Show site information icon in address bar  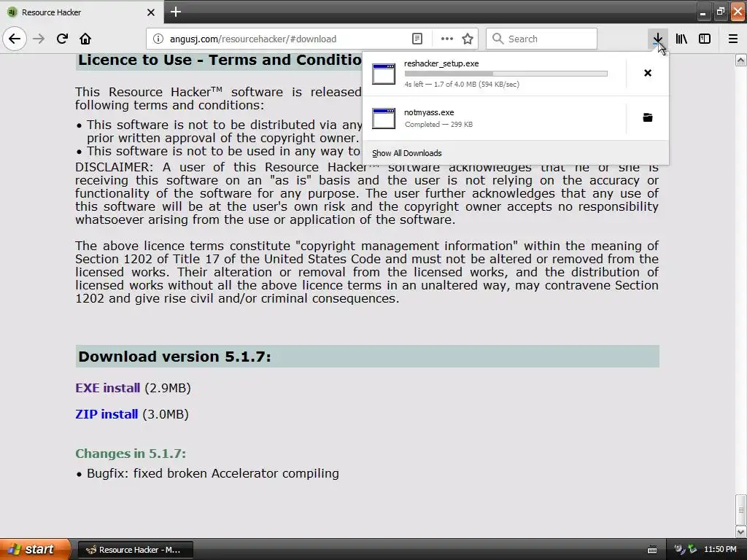[158, 39]
